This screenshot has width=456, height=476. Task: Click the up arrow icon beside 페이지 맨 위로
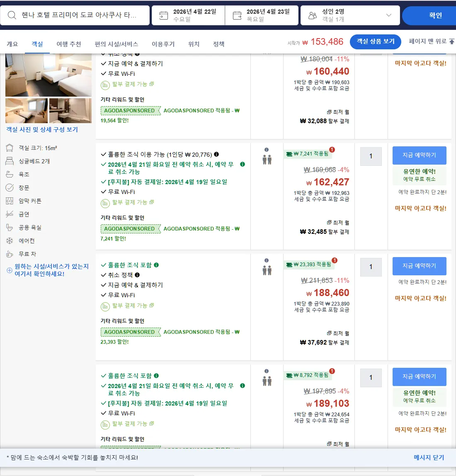(x=452, y=41)
